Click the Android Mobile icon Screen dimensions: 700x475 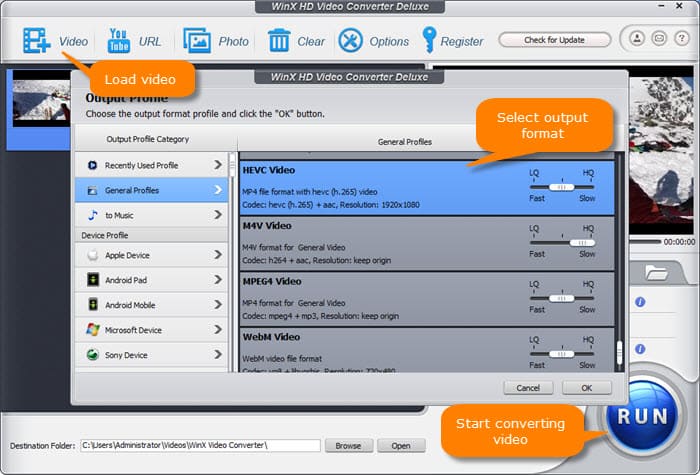(x=92, y=305)
